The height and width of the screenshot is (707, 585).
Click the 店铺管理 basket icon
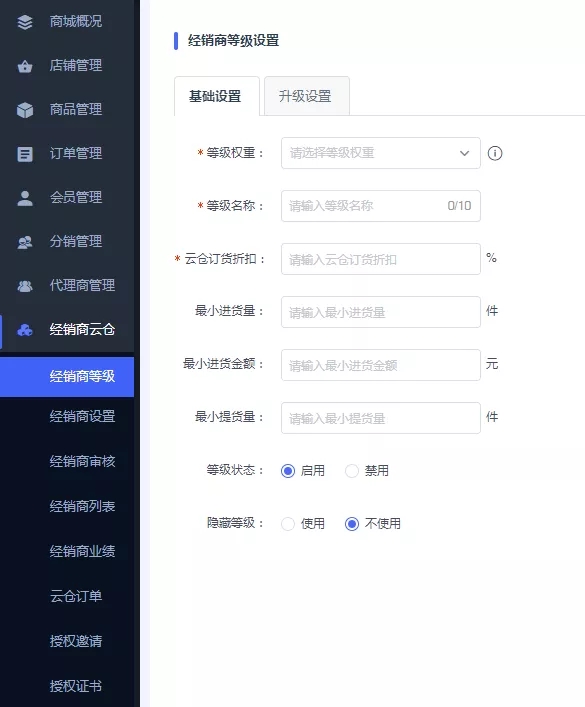[x=25, y=66]
